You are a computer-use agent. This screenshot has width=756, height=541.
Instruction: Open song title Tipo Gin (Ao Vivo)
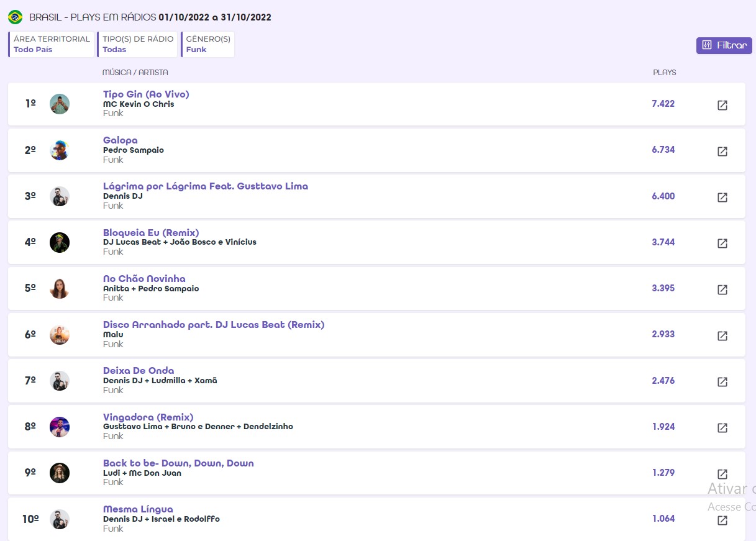pos(146,94)
